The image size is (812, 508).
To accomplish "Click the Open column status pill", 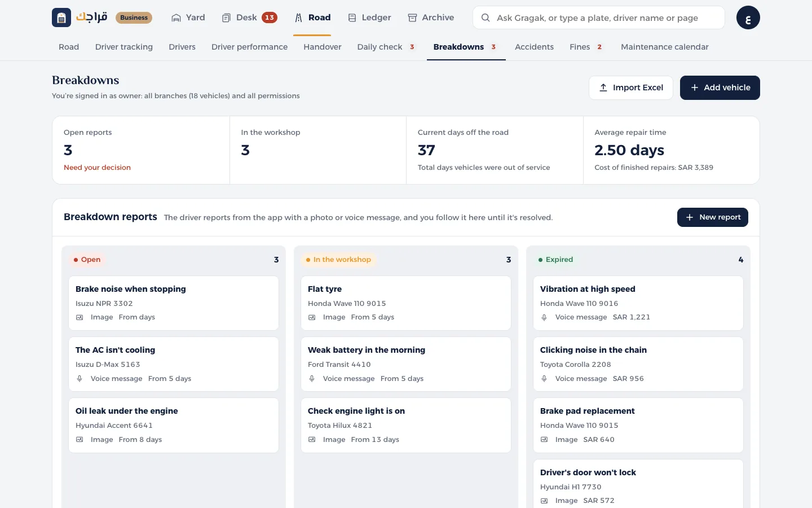I will tap(87, 260).
